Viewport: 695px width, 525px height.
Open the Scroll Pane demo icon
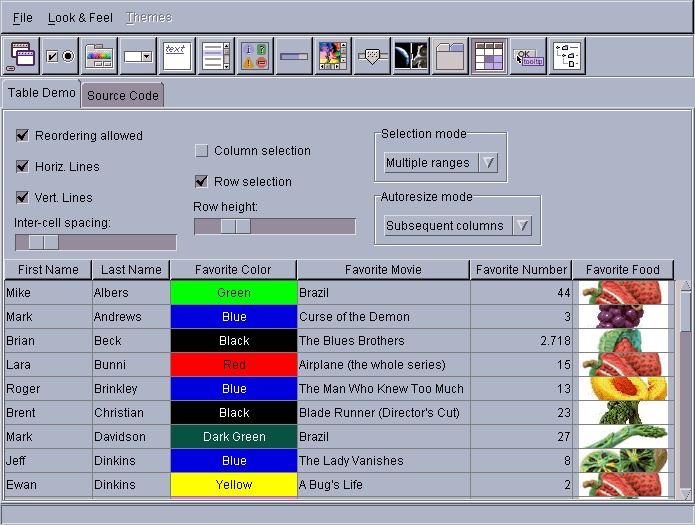pos(333,56)
